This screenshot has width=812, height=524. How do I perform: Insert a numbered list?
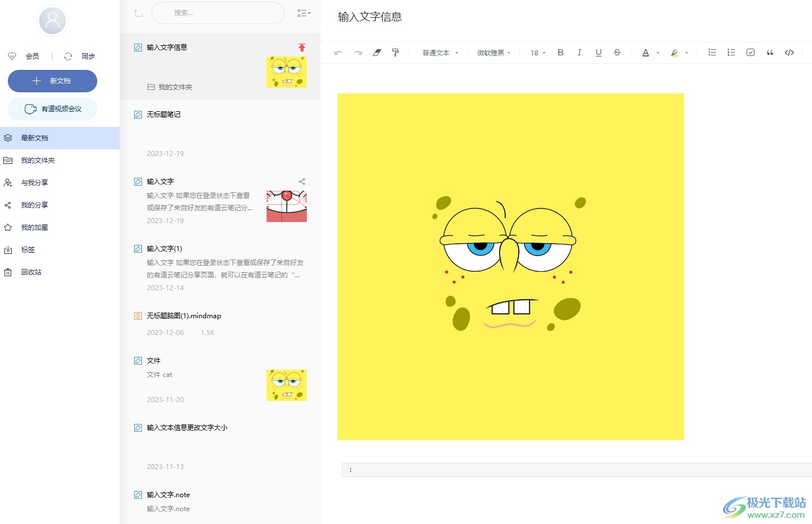(731, 53)
